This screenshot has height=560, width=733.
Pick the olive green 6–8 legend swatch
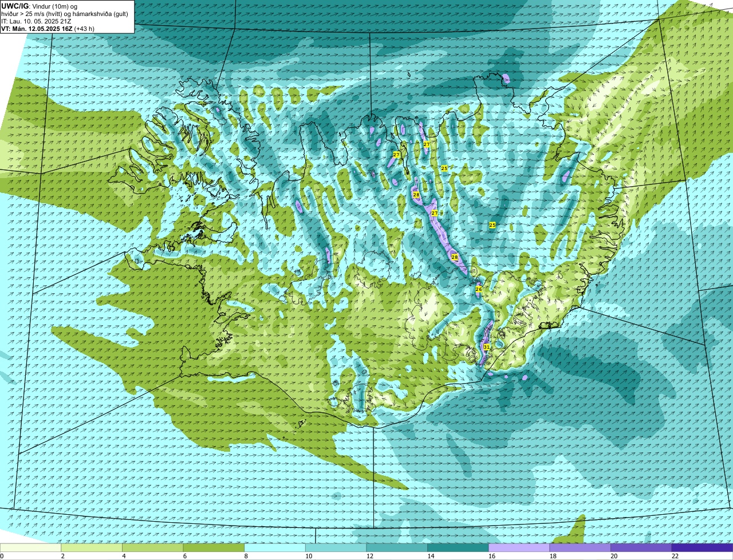coord(214,547)
